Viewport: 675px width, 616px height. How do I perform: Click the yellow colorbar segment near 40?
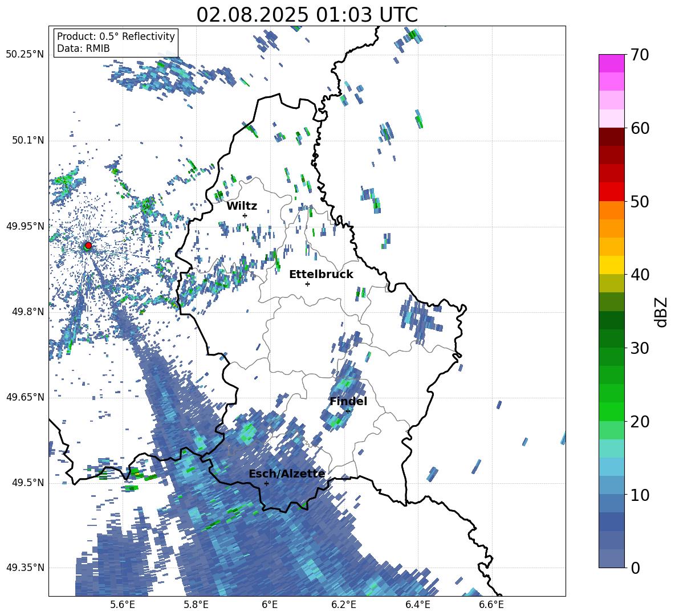(x=611, y=265)
